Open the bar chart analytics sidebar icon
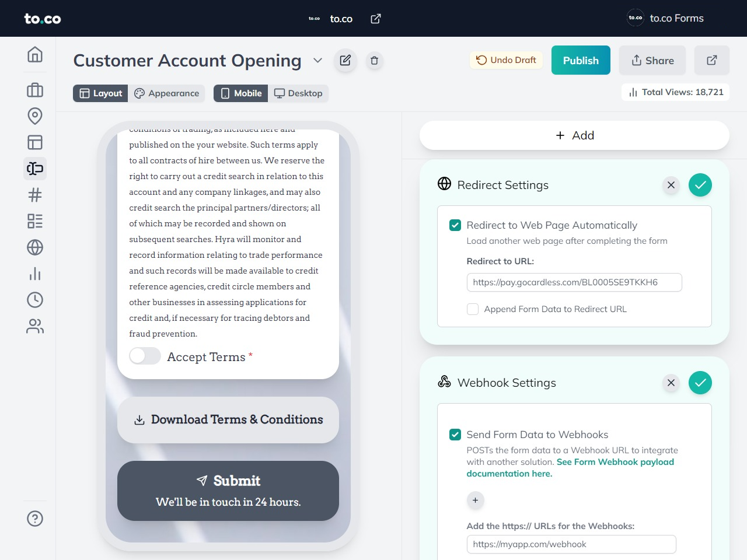 (x=35, y=274)
